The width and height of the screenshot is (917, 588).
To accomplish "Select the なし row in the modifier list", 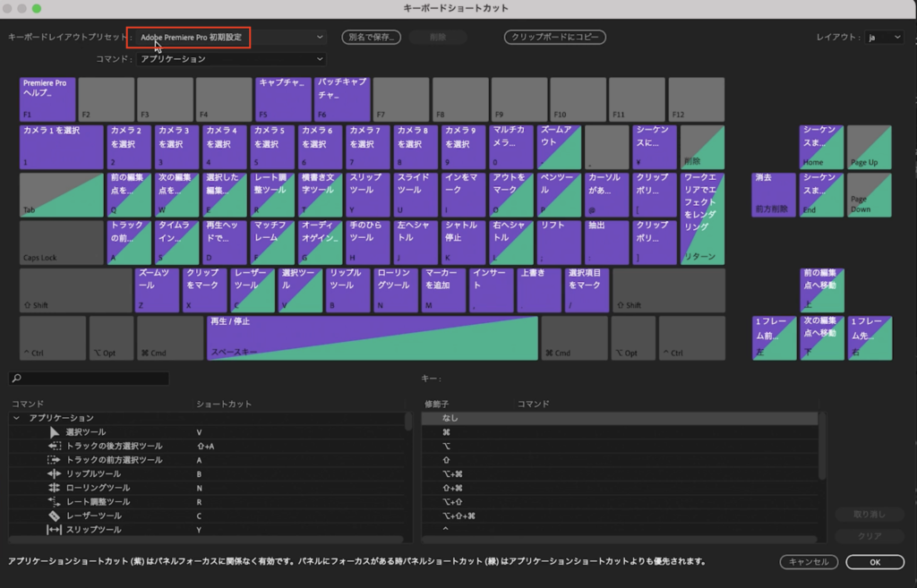I will (x=620, y=418).
